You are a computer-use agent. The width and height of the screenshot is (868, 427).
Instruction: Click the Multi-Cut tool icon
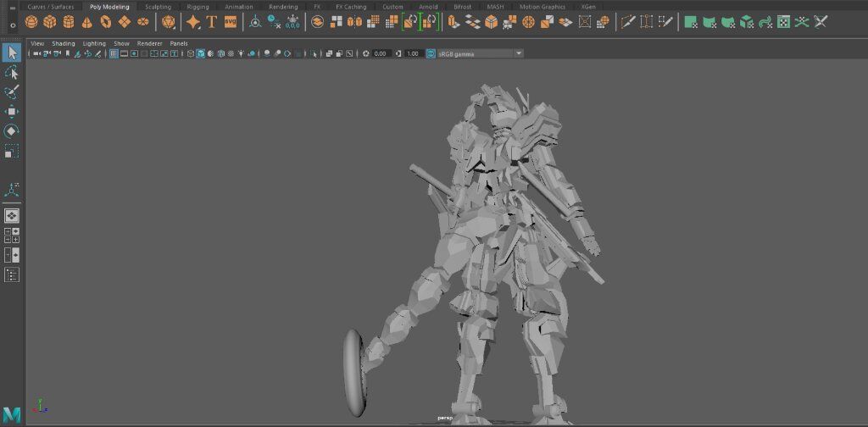[628, 22]
